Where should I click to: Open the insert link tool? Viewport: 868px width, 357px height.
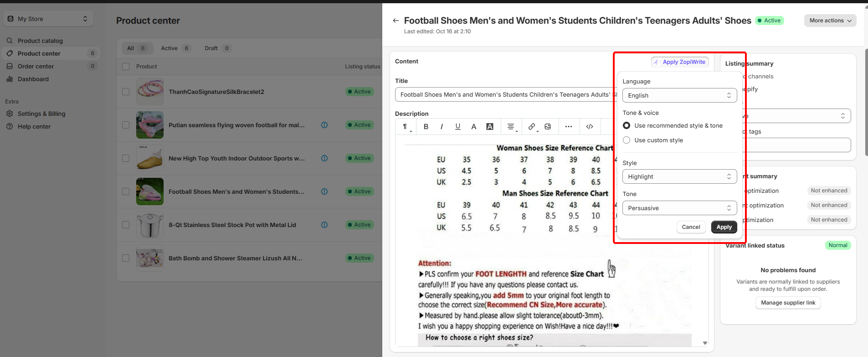click(x=531, y=127)
